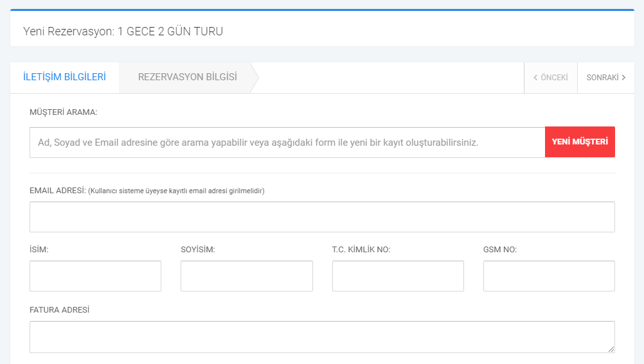The width and height of the screenshot is (644, 364).
Task: Focus the customer search field
Action: click(287, 143)
